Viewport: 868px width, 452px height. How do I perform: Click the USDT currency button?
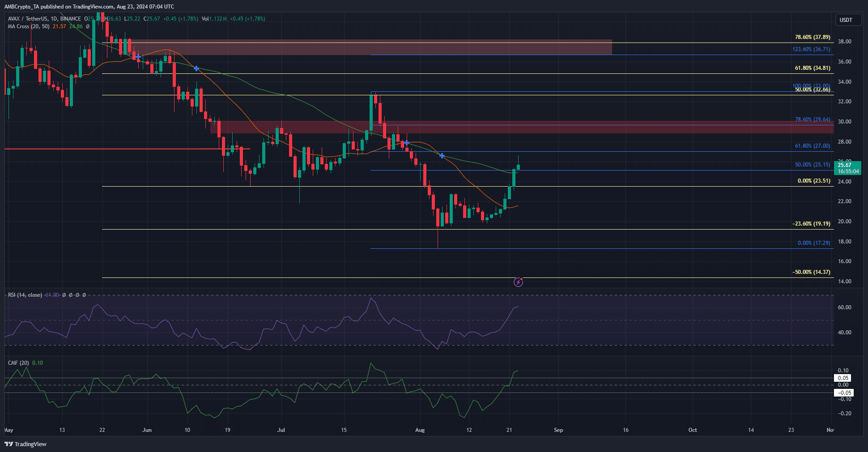pyautogui.click(x=848, y=20)
